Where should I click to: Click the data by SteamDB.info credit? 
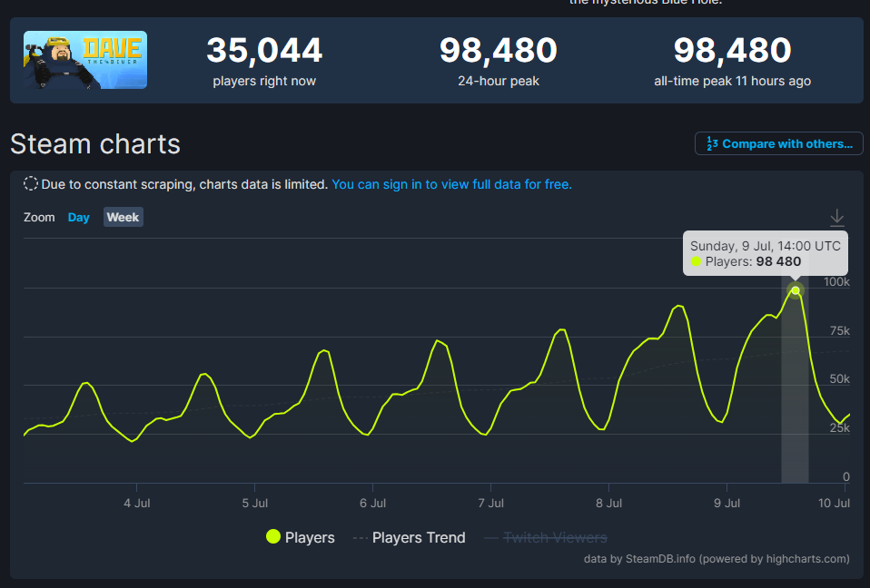pyautogui.click(x=717, y=559)
